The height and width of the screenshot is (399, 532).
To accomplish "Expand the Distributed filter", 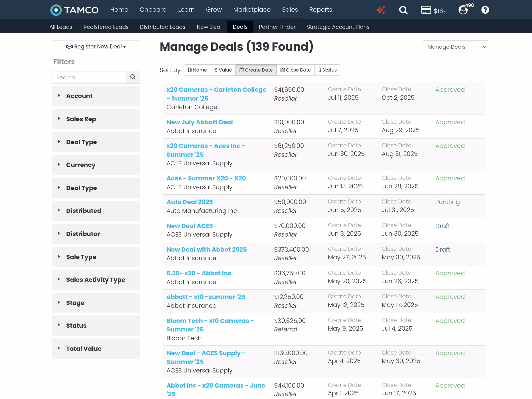I will [96, 211].
